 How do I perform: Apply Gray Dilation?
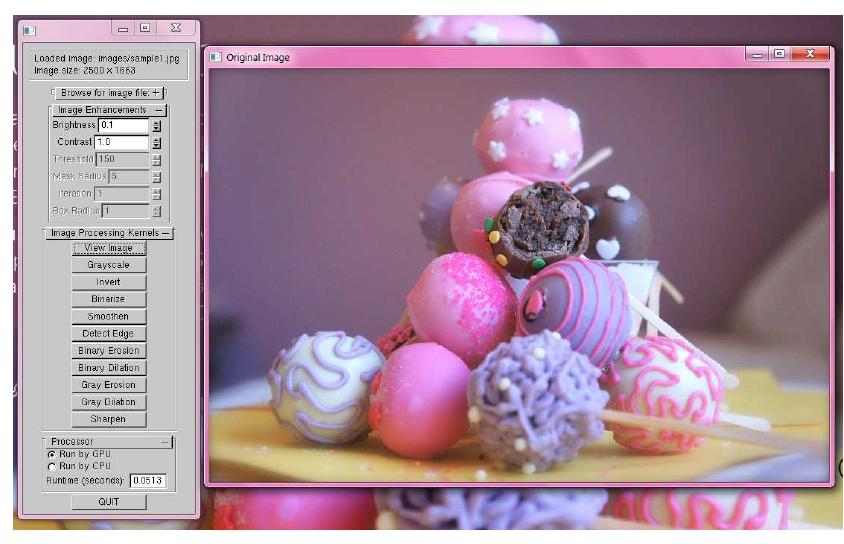click(x=109, y=402)
